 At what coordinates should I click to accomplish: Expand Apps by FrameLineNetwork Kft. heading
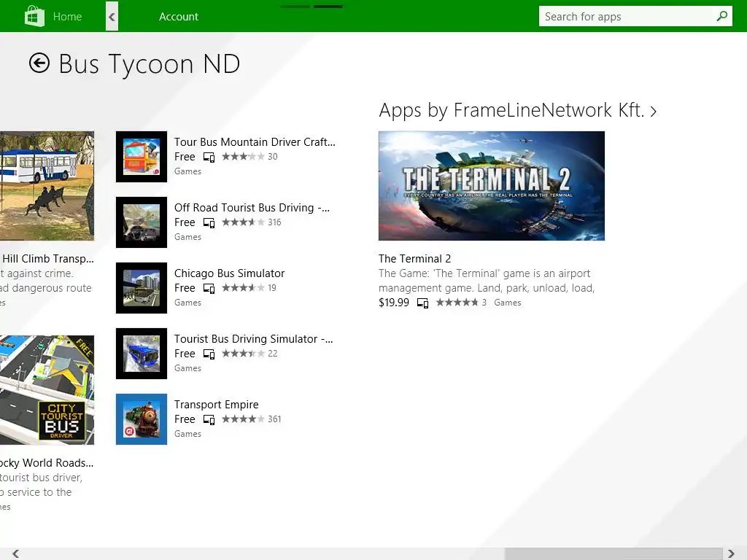point(518,110)
